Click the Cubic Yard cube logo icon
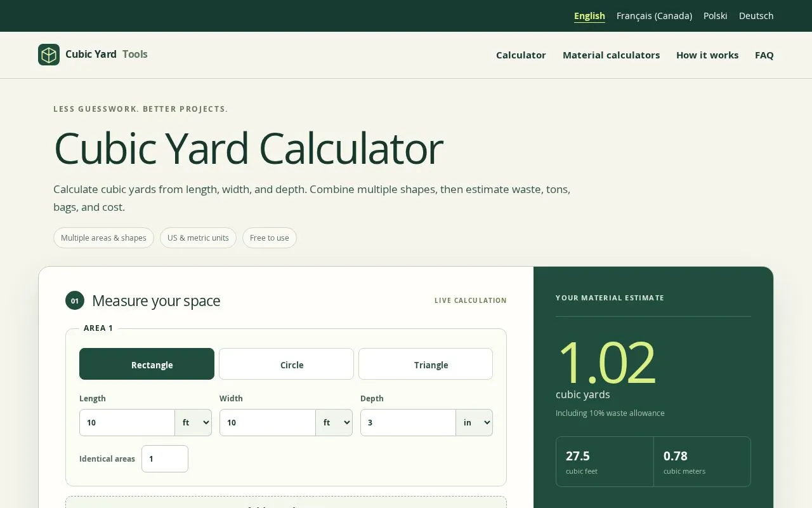 49,55
